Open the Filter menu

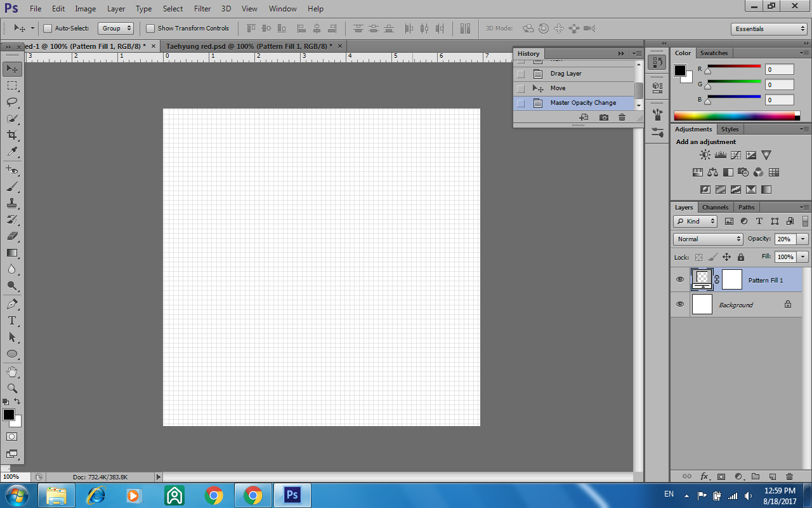pyautogui.click(x=202, y=9)
